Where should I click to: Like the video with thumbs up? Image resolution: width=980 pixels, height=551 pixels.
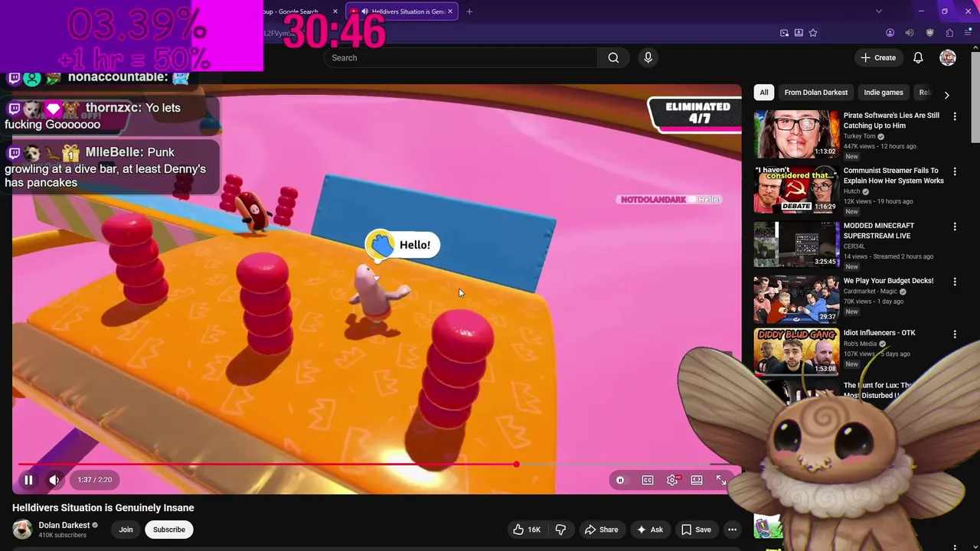pos(527,530)
